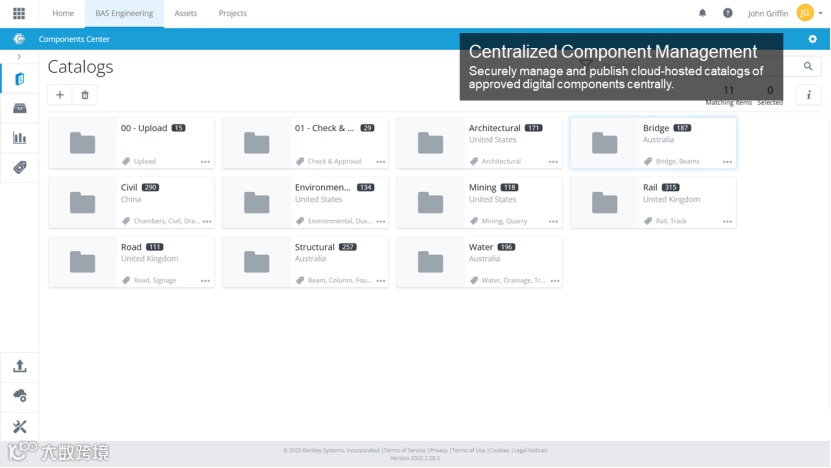This screenshot has height=468, width=831.
Task: Open the help question mark icon
Action: (728, 13)
